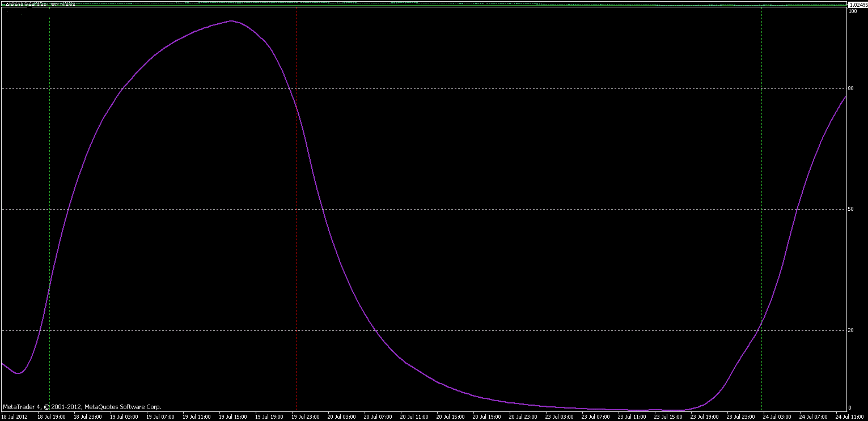868x421 pixels.
Task: Click the 0 level on the indicator scale
Action: pos(849,407)
